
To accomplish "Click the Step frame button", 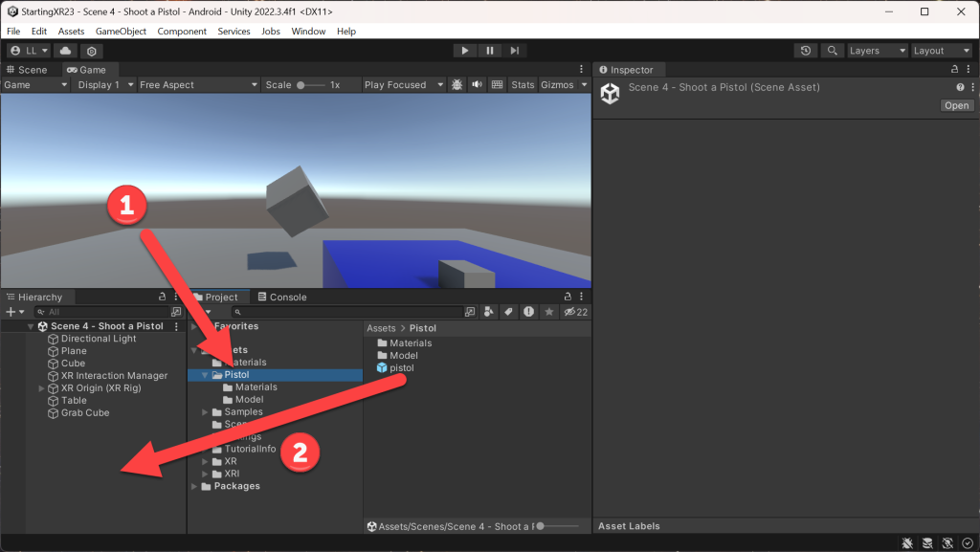I will point(514,51).
